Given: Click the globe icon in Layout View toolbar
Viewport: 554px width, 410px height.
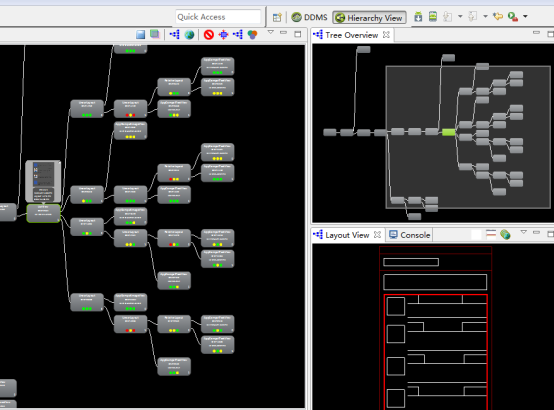Looking at the screenshot, I should [x=505, y=234].
